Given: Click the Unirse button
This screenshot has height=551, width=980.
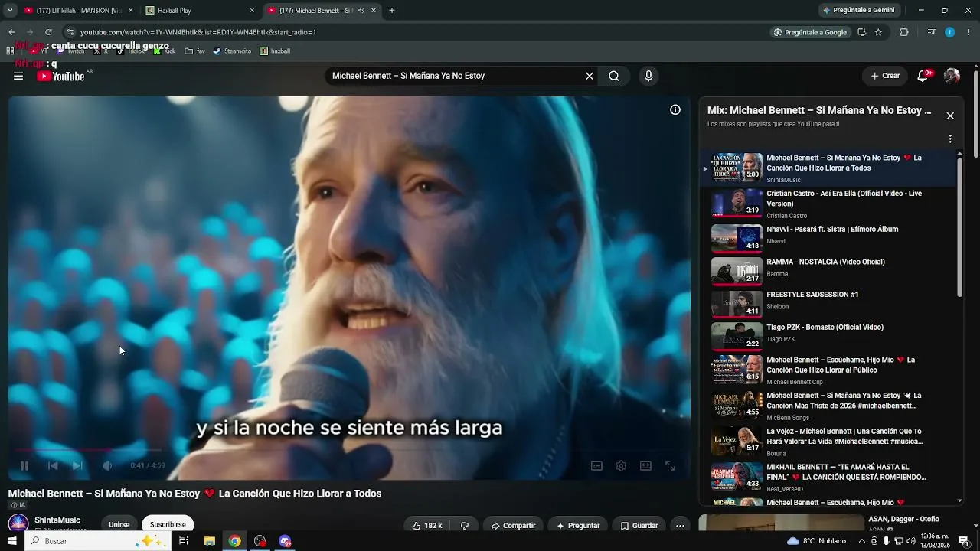Looking at the screenshot, I should pyautogui.click(x=119, y=524).
